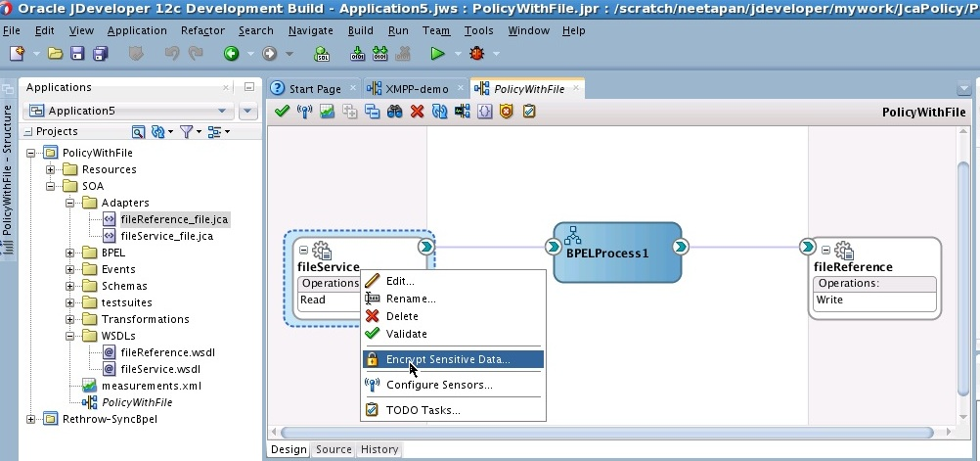Click the gray Forward navigation arrow
The height and width of the screenshot is (461, 980).
[x=269, y=54]
